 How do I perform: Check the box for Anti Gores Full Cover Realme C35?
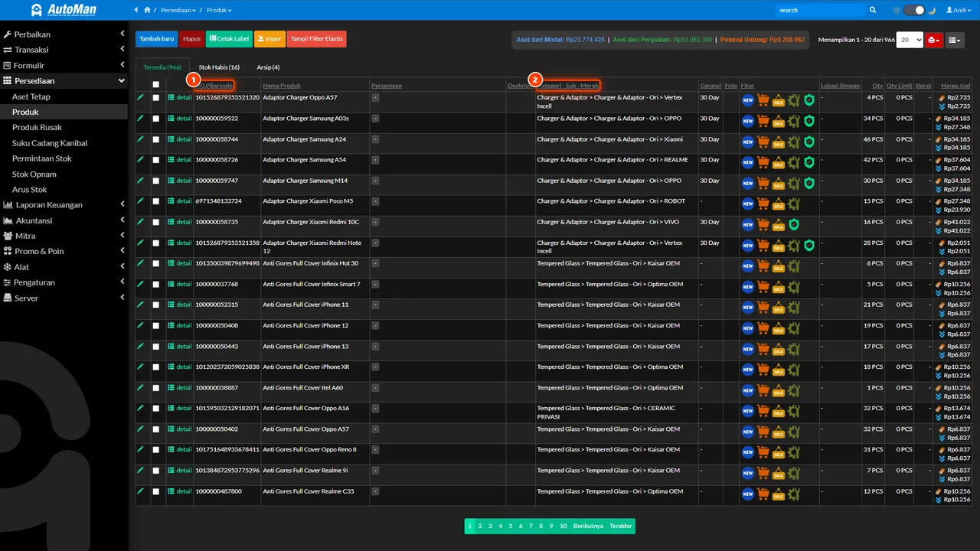(156, 491)
